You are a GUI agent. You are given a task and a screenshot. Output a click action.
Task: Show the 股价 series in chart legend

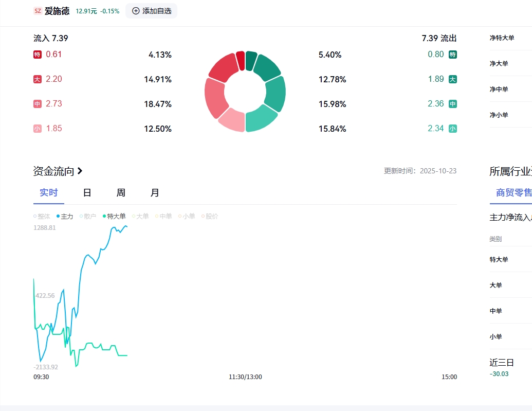[210, 217]
